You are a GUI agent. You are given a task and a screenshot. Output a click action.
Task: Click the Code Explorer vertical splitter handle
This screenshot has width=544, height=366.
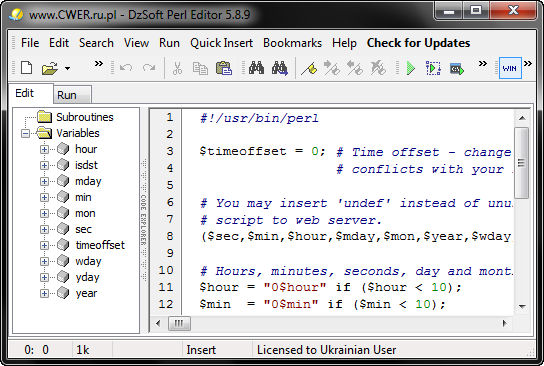tap(144, 220)
